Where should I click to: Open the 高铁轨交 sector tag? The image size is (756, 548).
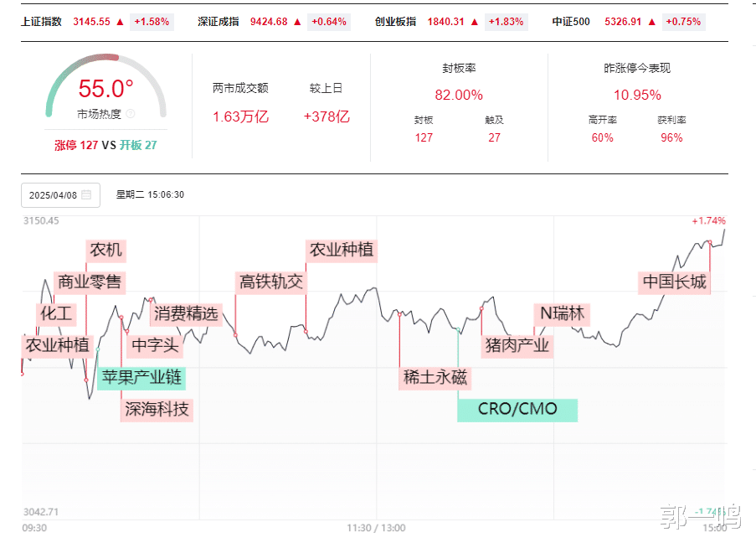pyautogui.click(x=271, y=282)
